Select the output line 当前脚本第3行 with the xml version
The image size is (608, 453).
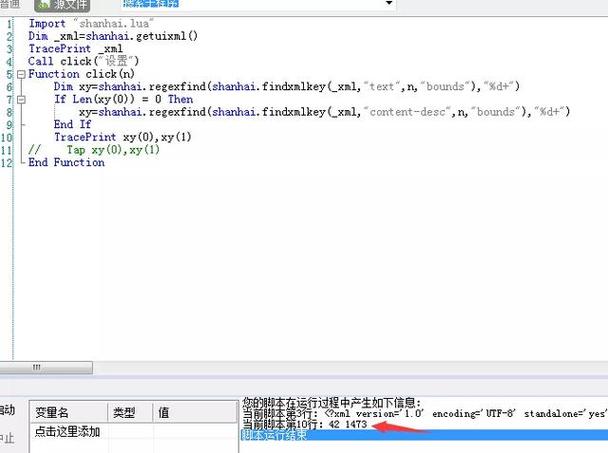(x=424, y=414)
